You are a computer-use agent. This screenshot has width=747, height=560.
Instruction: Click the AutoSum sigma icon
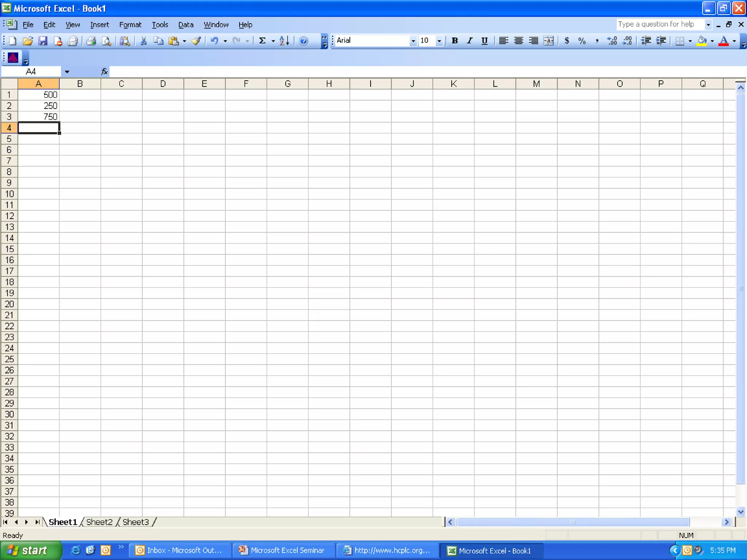click(x=262, y=41)
